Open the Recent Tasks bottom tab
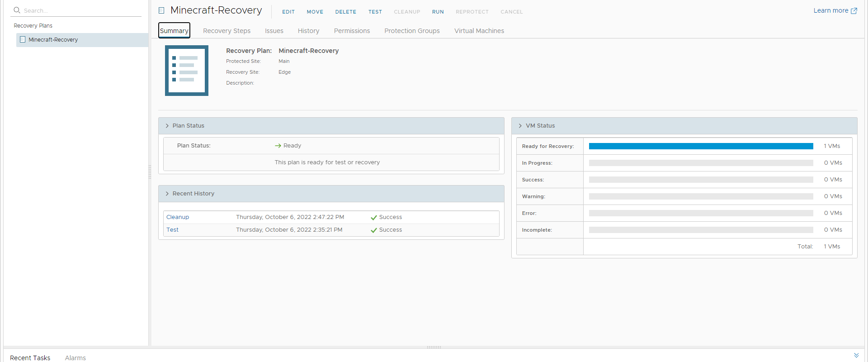Screen dimensions: 868x362 30,357
